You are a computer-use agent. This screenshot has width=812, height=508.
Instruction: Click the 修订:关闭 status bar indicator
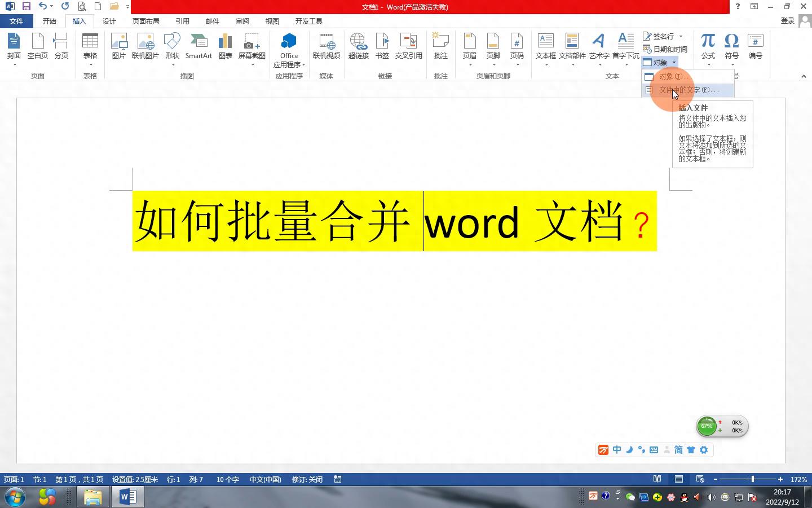(307, 479)
